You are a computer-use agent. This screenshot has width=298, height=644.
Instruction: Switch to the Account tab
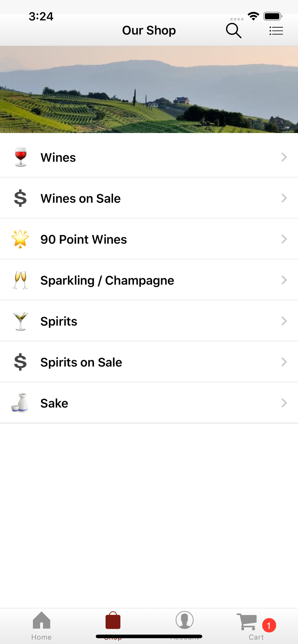pyautogui.click(x=184, y=621)
